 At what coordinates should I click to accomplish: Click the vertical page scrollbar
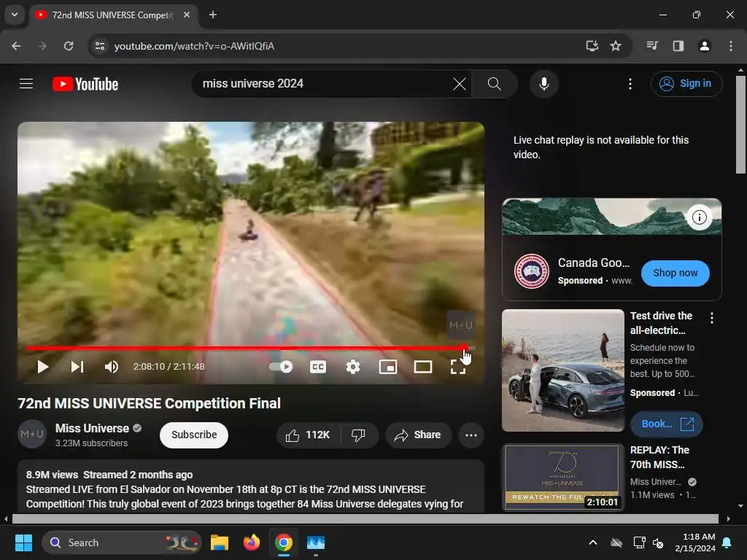pos(740,125)
